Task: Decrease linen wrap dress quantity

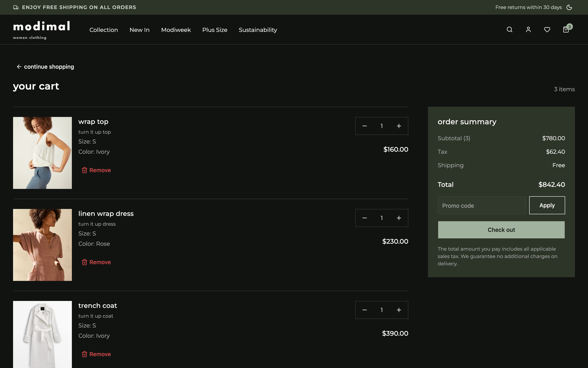Action: point(364,218)
